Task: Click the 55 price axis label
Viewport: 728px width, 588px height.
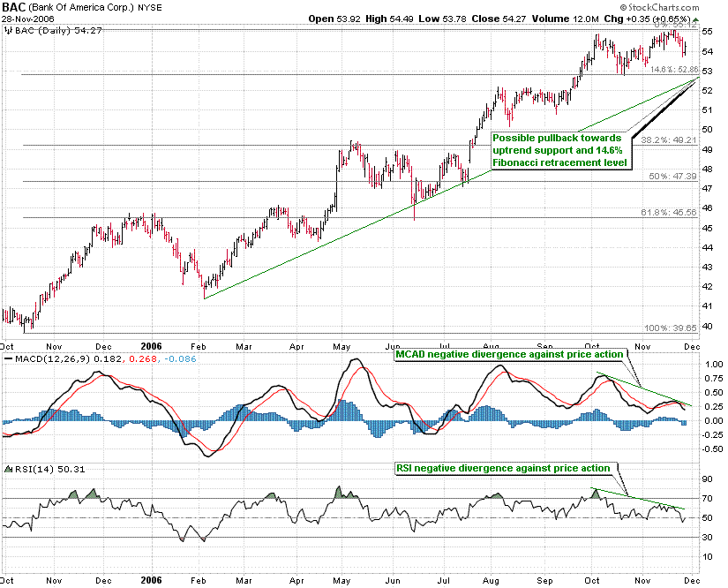Action: (x=707, y=32)
